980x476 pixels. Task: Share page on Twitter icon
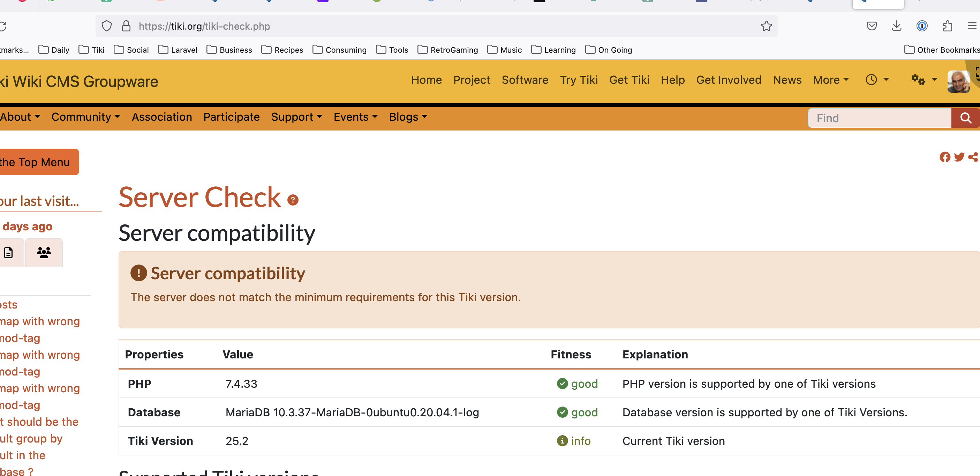[959, 157]
